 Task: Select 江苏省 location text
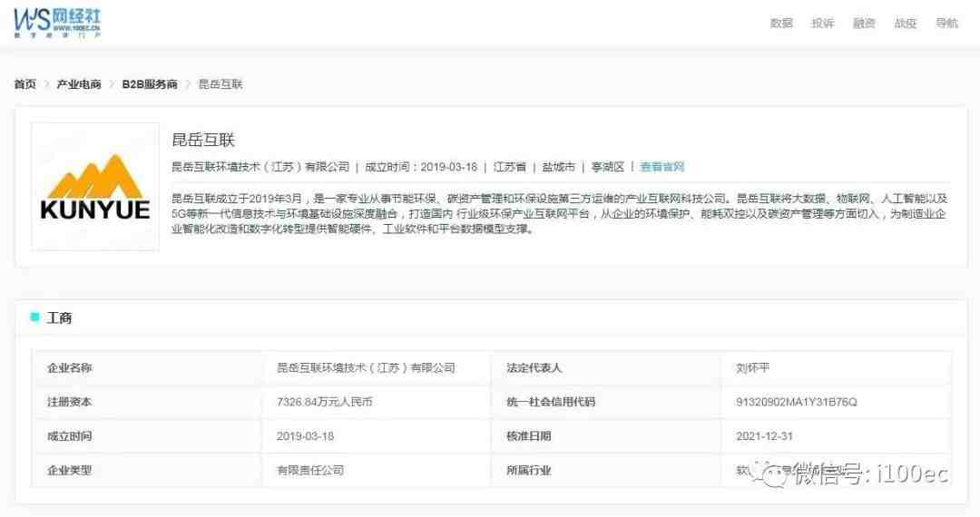pyautogui.click(x=509, y=167)
